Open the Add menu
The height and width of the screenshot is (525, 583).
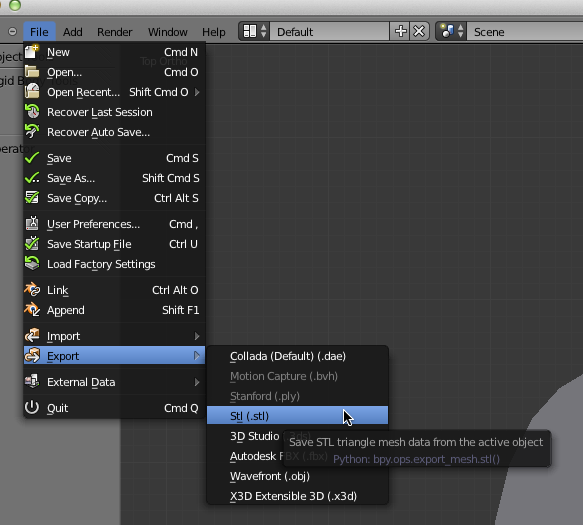point(73,32)
